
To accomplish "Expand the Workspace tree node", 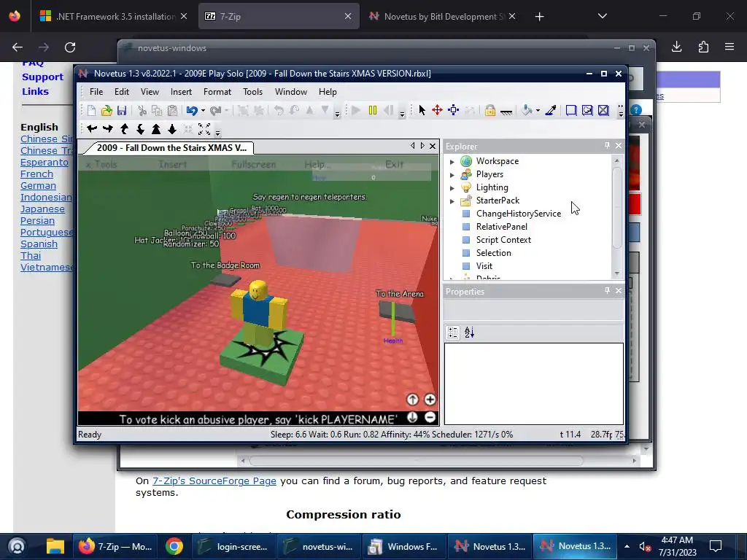I will 452,162.
